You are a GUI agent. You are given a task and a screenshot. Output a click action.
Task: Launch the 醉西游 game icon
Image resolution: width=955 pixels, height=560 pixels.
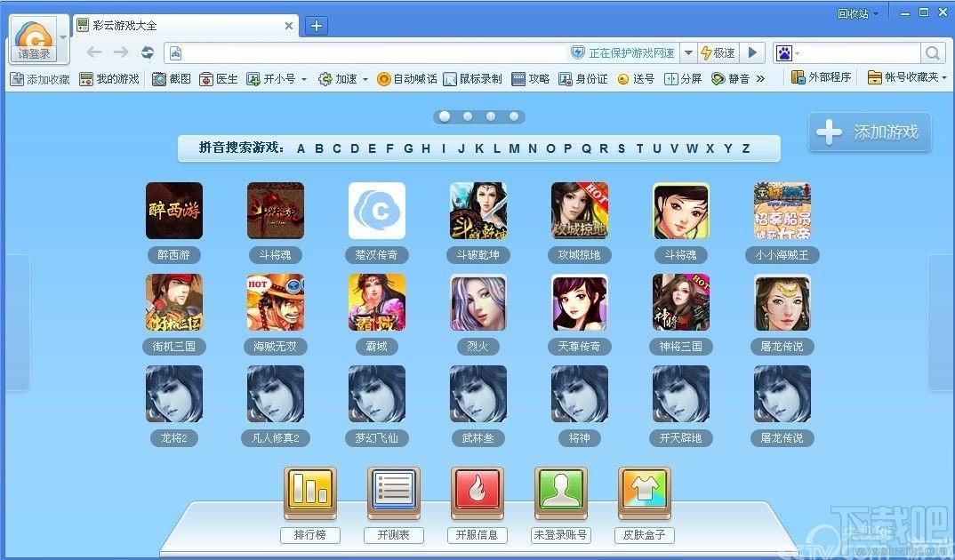point(174,212)
